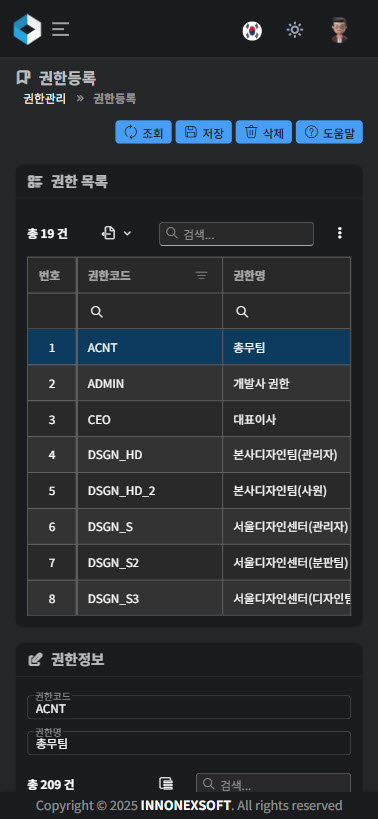Click the Korean flag language icon
378x819 pixels.
point(252,31)
